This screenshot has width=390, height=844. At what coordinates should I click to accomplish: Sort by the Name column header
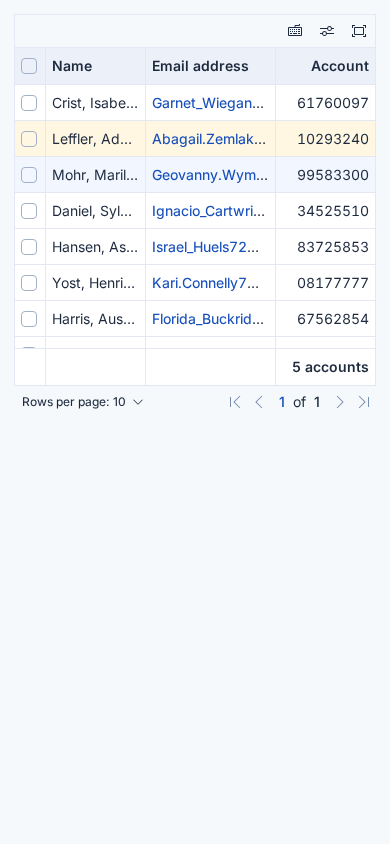72,66
